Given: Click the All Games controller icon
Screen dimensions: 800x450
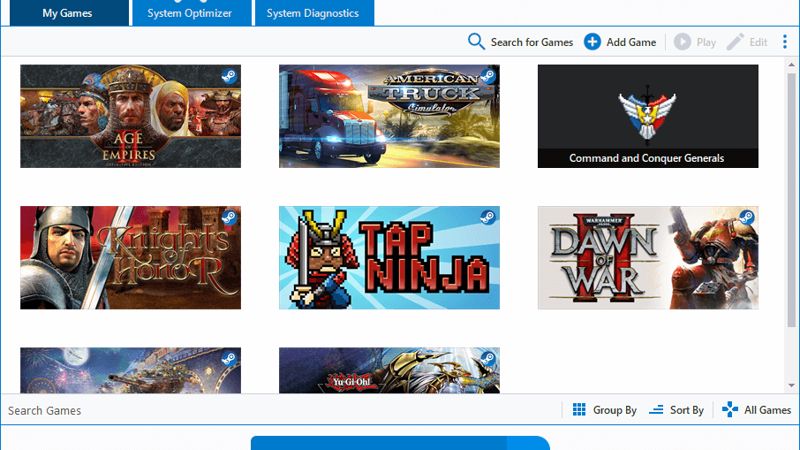Looking at the screenshot, I should (730, 410).
